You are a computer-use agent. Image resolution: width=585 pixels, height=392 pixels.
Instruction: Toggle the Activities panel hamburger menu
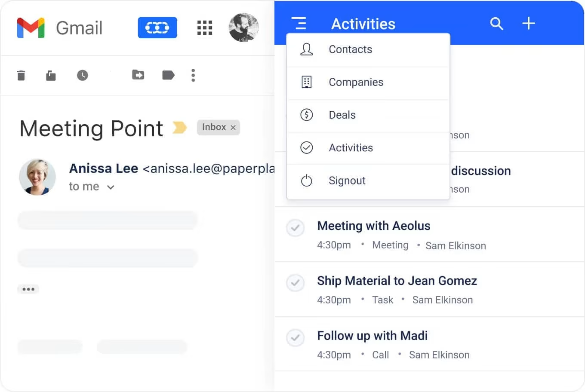pyautogui.click(x=299, y=23)
